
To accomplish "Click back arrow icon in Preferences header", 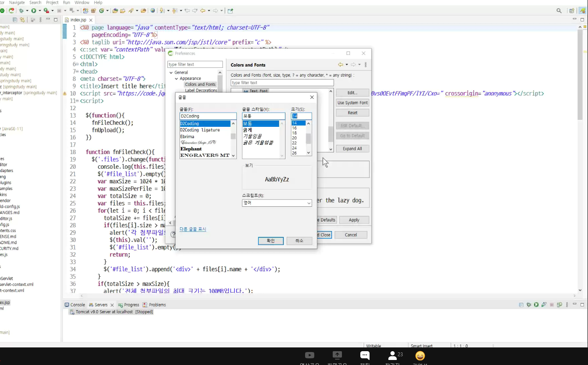I will click(341, 64).
